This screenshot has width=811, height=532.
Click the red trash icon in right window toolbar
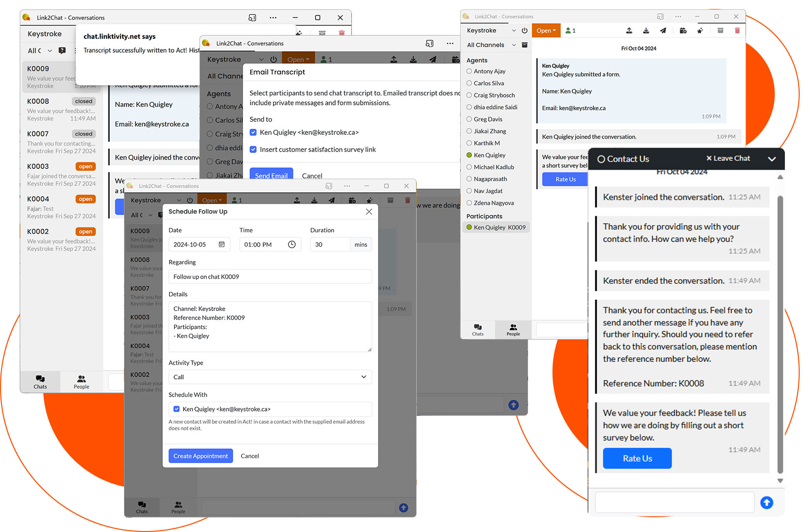click(737, 31)
